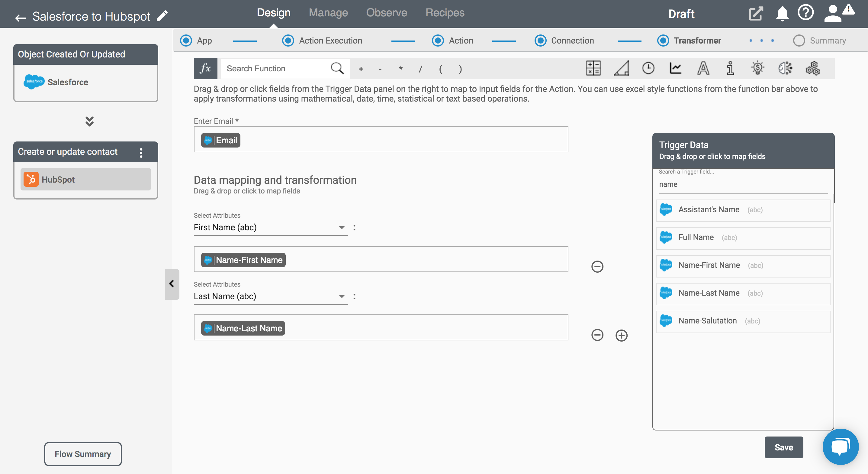Select the Action Execution step
The height and width of the screenshot is (474, 868).
click(x=288, y=41)
